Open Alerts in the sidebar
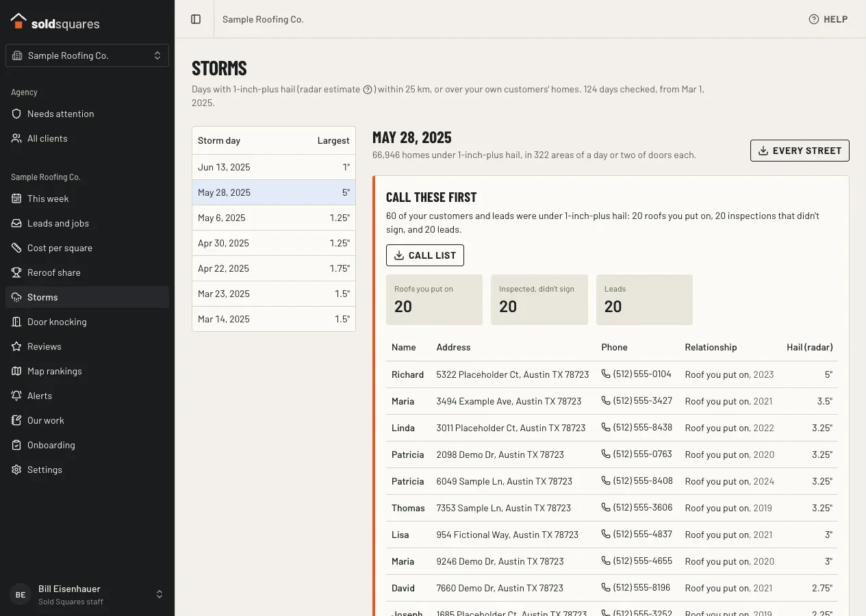Viewport: 866px width, 616px height. [x=87, y=396]
